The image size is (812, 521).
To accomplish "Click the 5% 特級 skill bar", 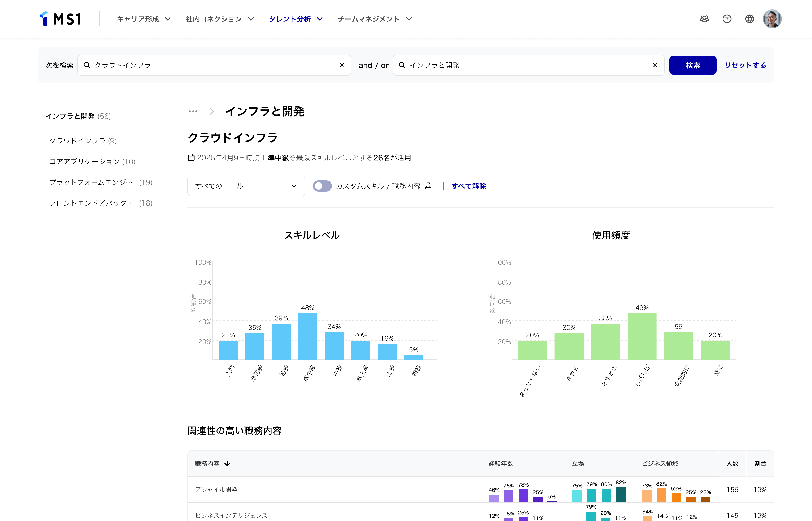I will pos(414,357).
